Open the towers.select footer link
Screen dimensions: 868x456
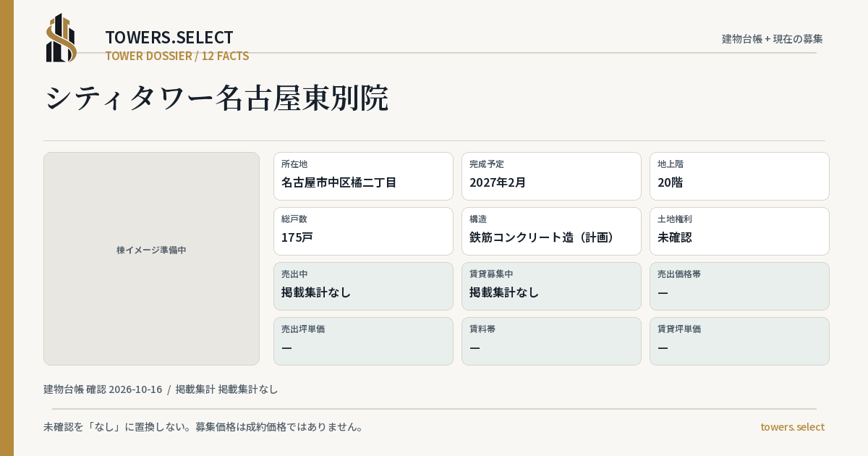tap(792, 427)
